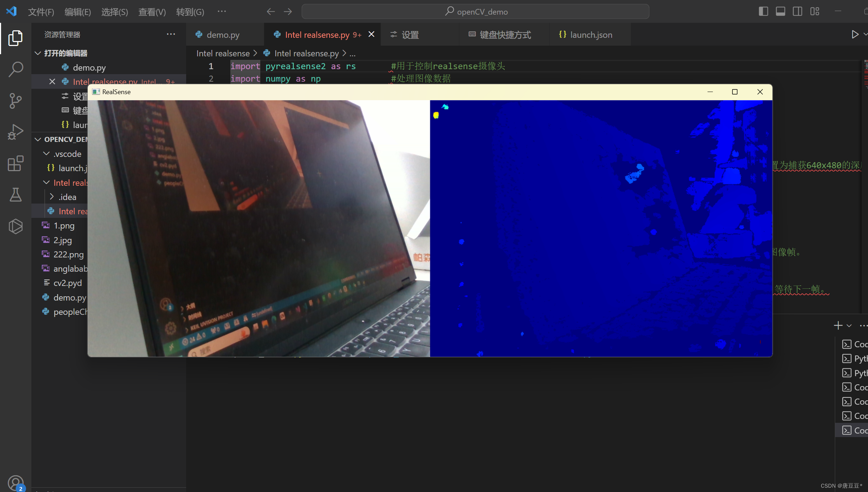Image resolution: width=868 pixels, height=492 pixels.
Task: Collapse the .vscode folder
Action: point(46,154)
